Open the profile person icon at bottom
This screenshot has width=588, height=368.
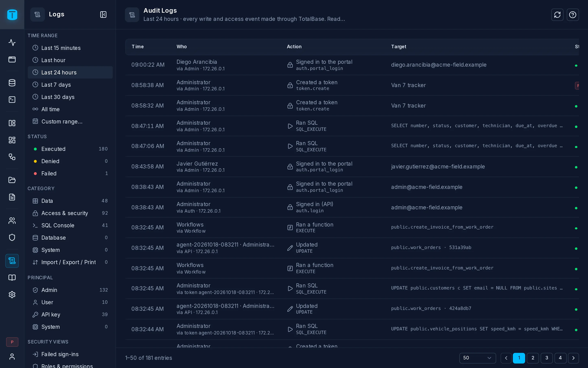point(12,357)
